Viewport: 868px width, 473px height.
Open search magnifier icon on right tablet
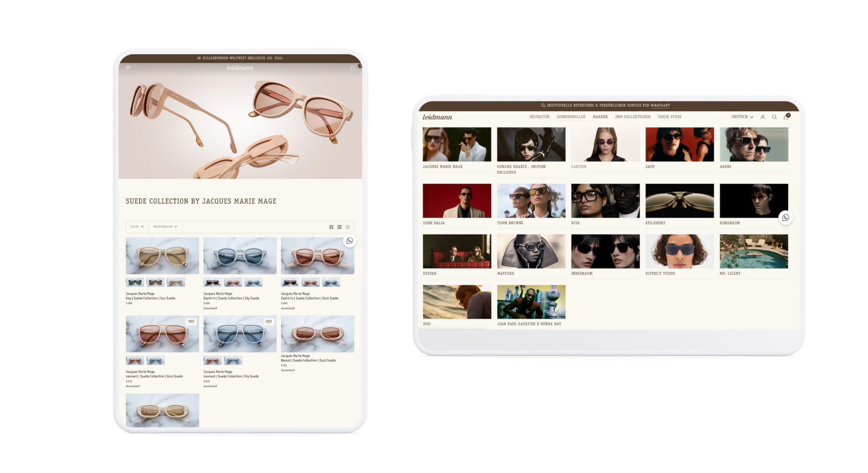coord(774,117)
